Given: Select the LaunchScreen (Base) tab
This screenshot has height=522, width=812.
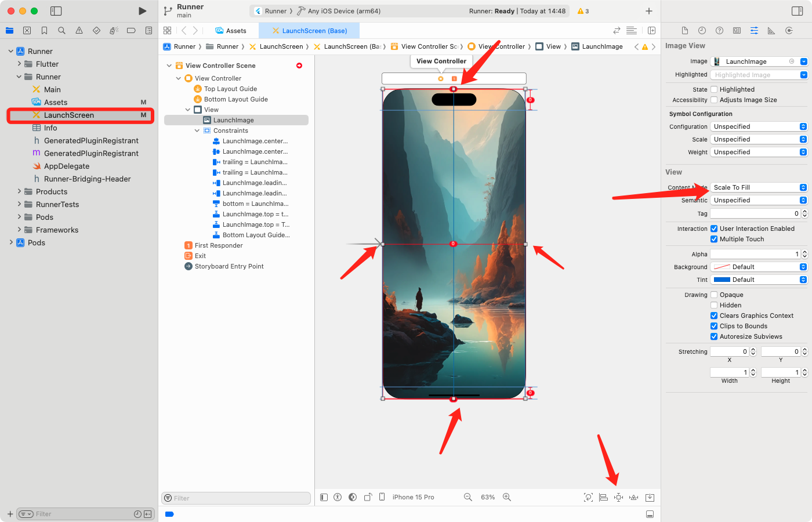Looking at the screenshot, I should pyautogui.click(x=309, y=31).
